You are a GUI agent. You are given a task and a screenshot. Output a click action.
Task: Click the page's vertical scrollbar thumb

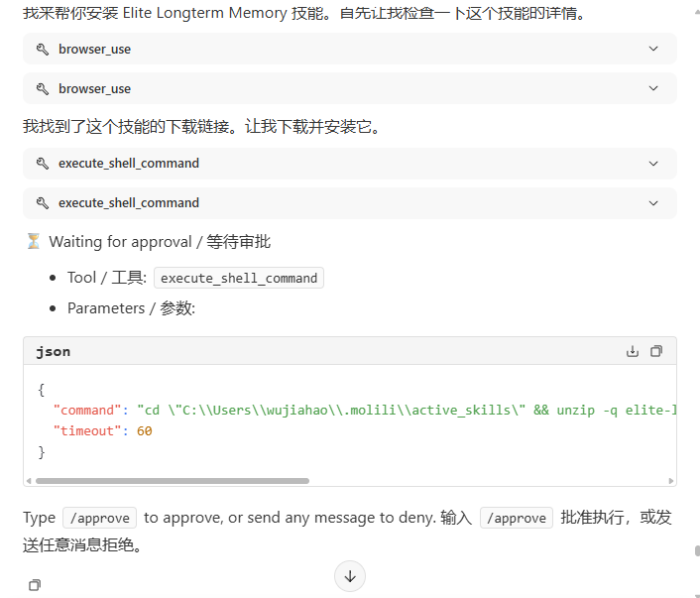tap(697, 551)
